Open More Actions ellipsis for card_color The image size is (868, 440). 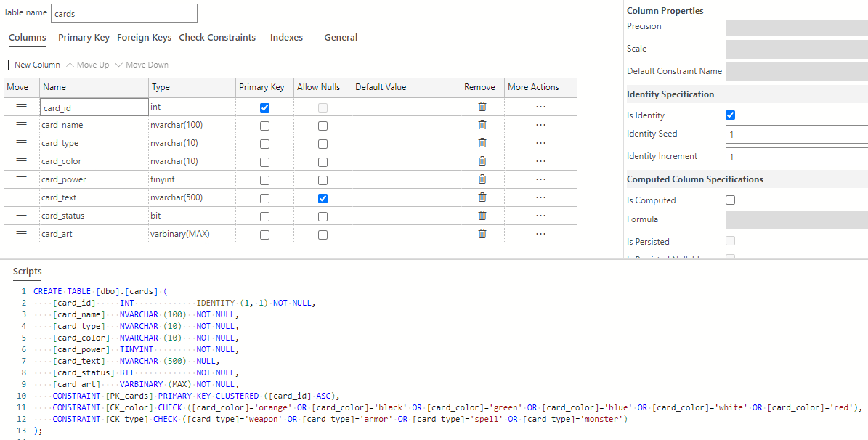click(541, 161)
